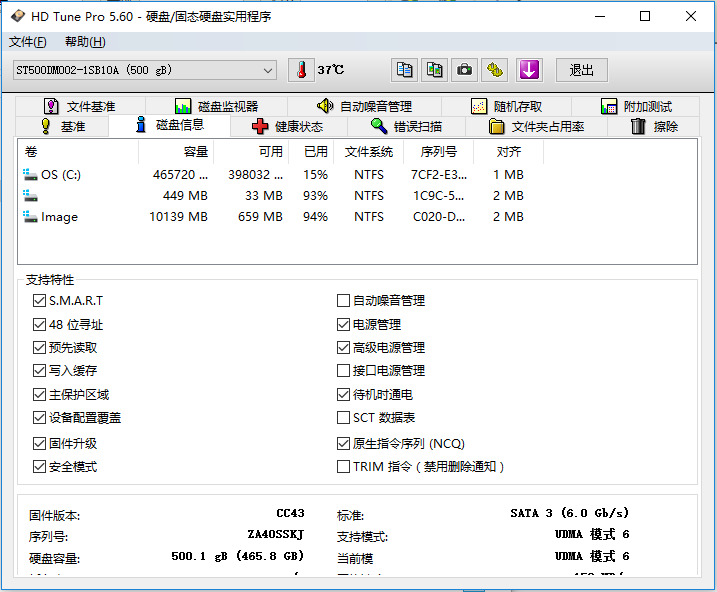Maximize the HD Tune Pro window
The width and height of the screenshot is (717, 592).
645,16
